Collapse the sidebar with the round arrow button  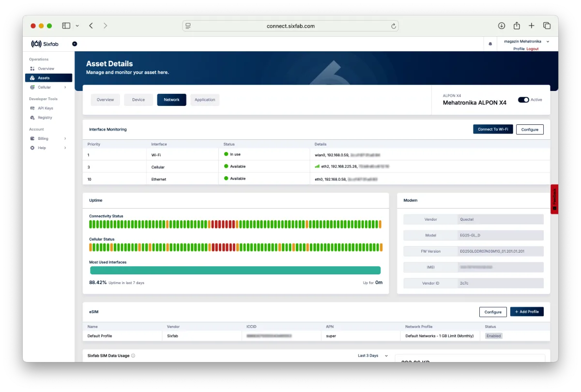point(75,44)
